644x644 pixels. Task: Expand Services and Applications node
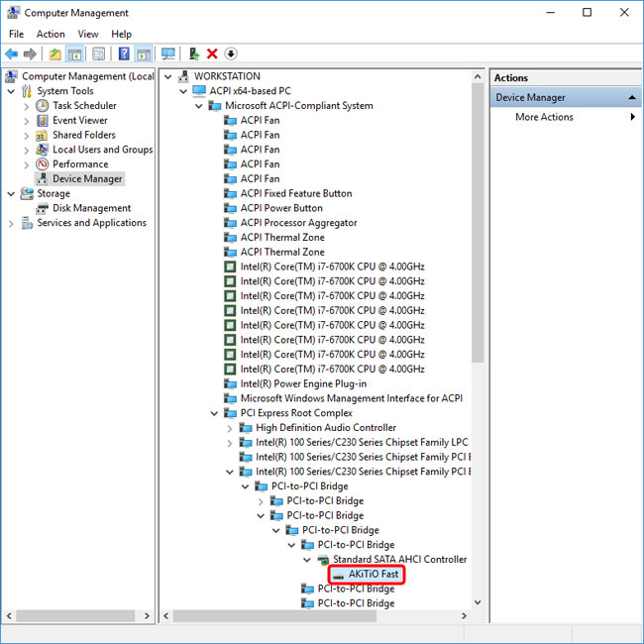11,224
